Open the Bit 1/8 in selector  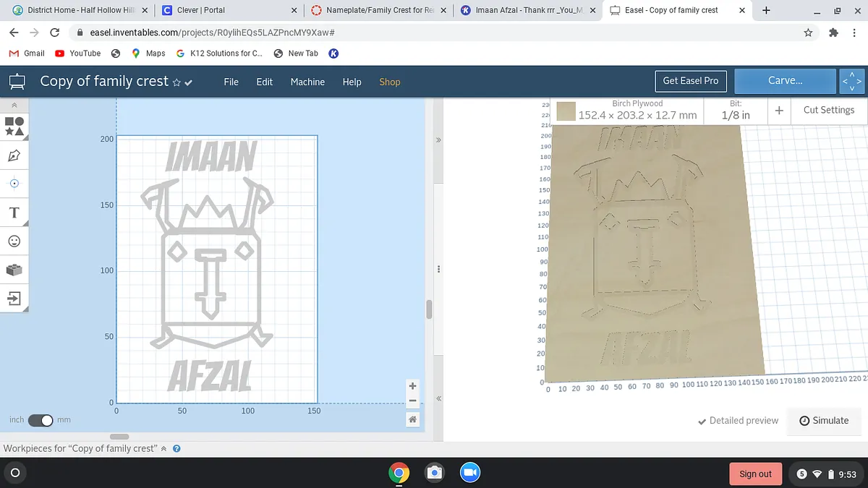click(x=736, y=110)
